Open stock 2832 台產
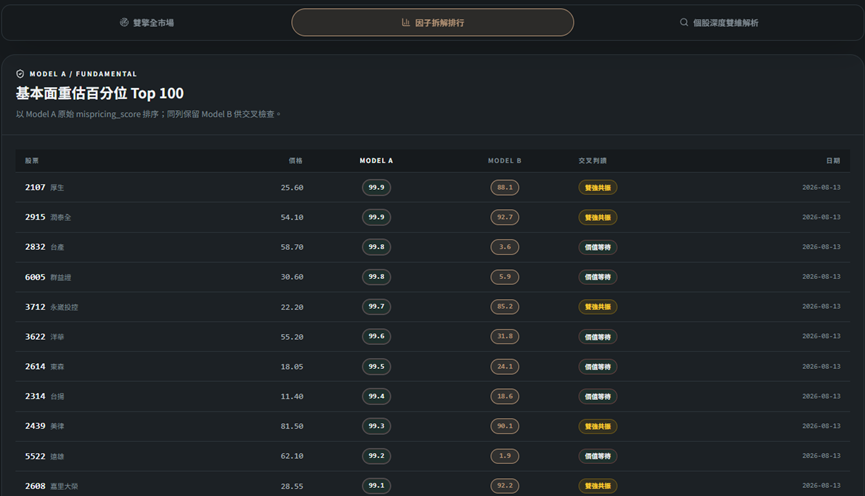This screenshot has height=496, width=865. pyautogui.click(x=44, y=247)
